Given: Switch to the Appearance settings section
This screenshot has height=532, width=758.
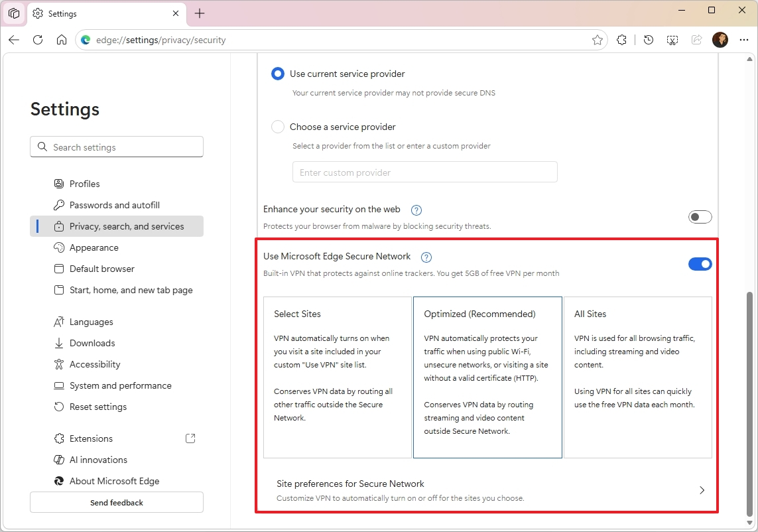Looking at the screenshot, I should (x=93, y=247).
